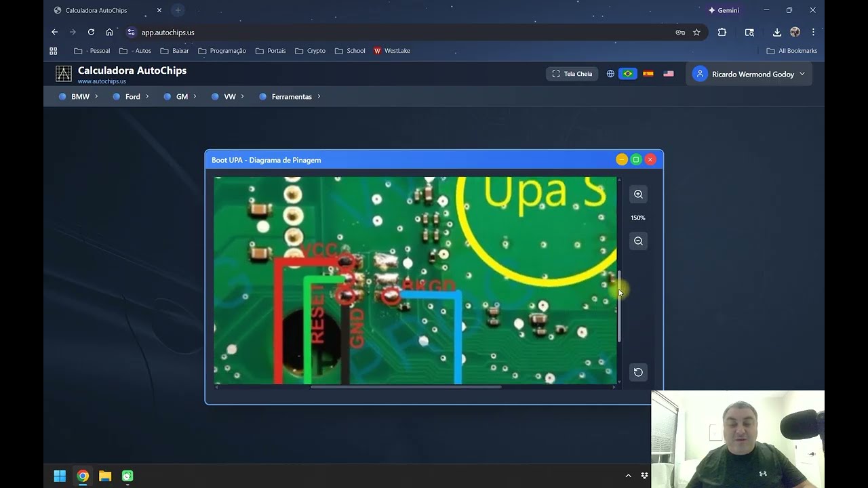Image resolution: width=868 pixels, height=488 pixels.
Task: Open Windows Start menu
Action: point(60,476)
